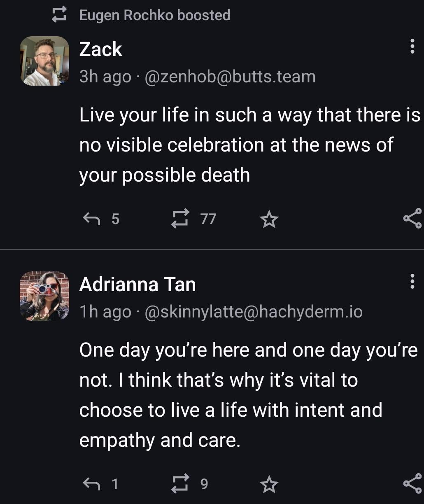The image size is (424, 504).
Task: Star Adrianna Tan's post as favourite
Action: tap(269, 484)
